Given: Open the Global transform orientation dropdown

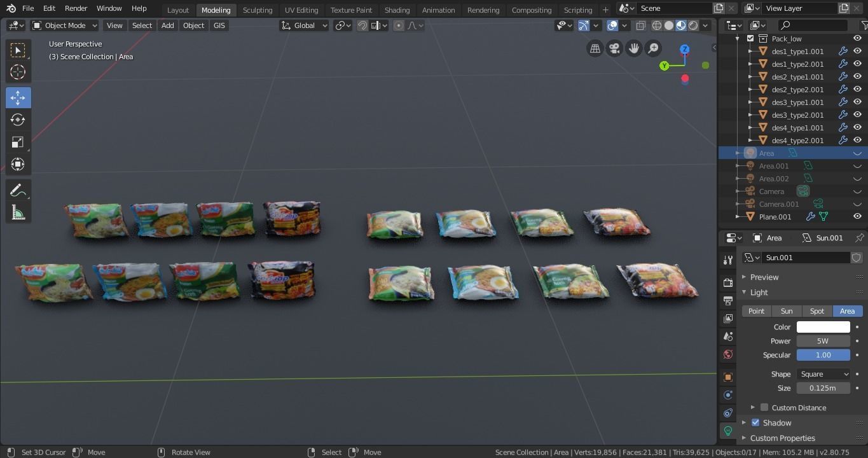Looking at the screenshot, I should click(x=305, y=25).
